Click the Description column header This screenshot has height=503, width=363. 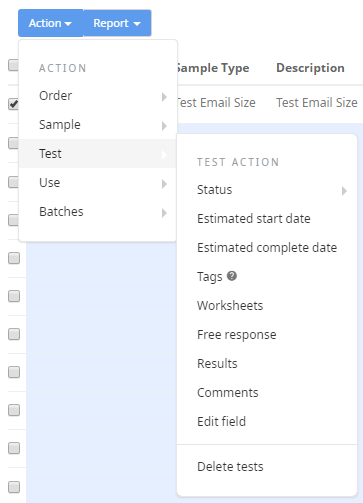coord(310,68)
